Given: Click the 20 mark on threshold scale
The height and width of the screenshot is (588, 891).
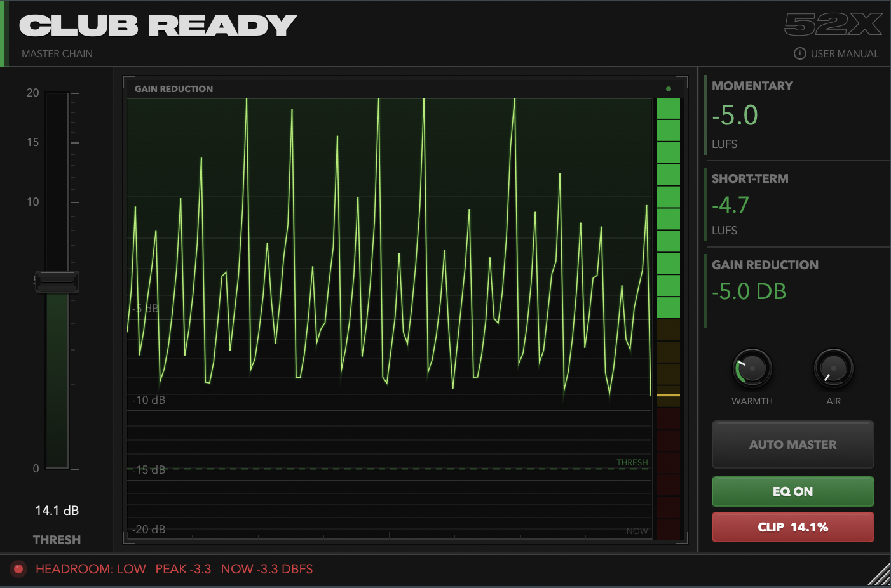Looking at the screenshot, I should [32, 93].
